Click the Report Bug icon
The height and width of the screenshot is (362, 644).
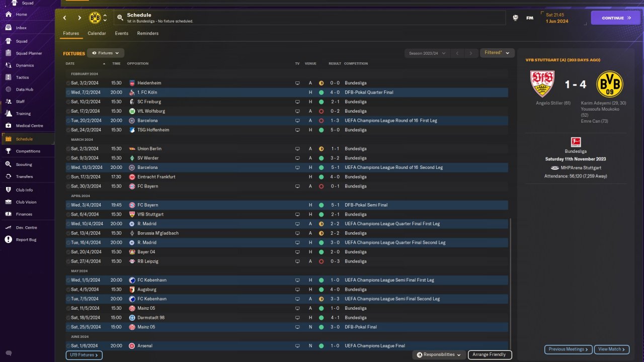point(9,240)
